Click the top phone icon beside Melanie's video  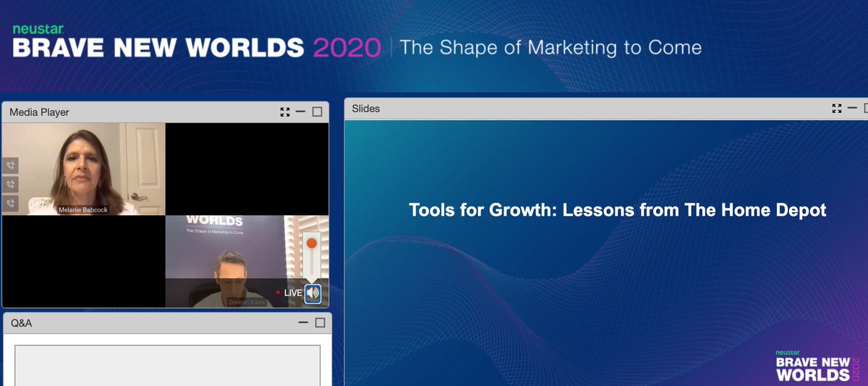click(x=10, y=166)
